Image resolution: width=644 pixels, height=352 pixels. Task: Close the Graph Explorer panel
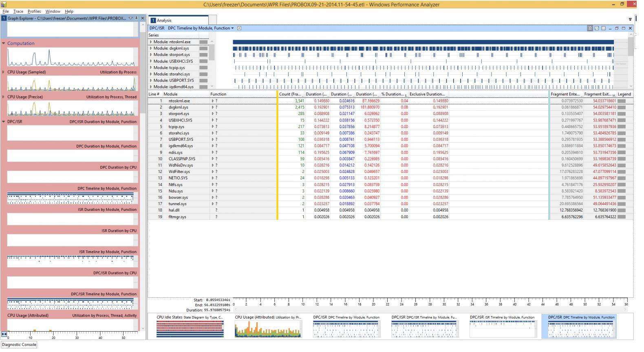click(x=142, y=18)
